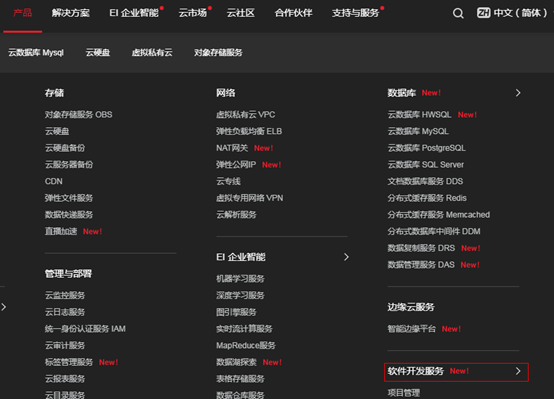
Task: Open the 支持与服务 top menu
Action: pos(355,13)
